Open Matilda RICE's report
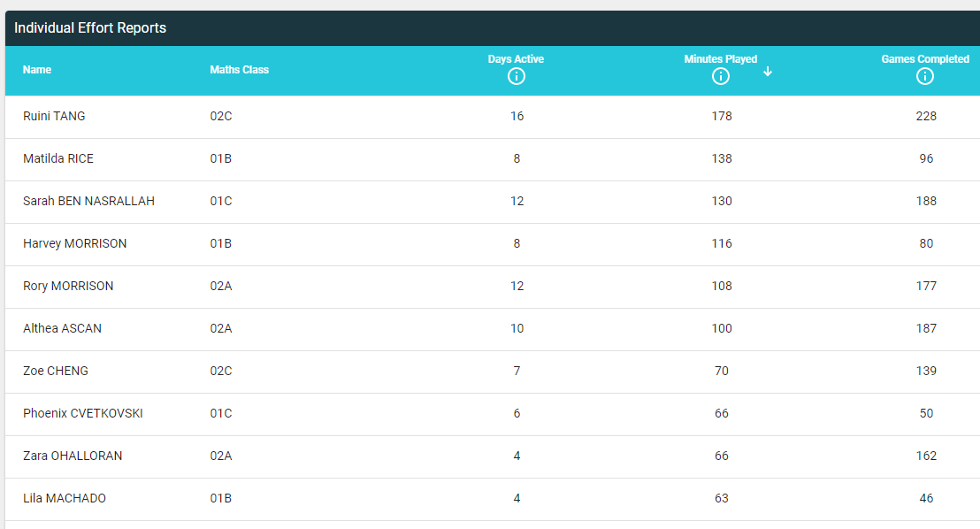The width and height of the screenshot is (980, 529). 58,158
